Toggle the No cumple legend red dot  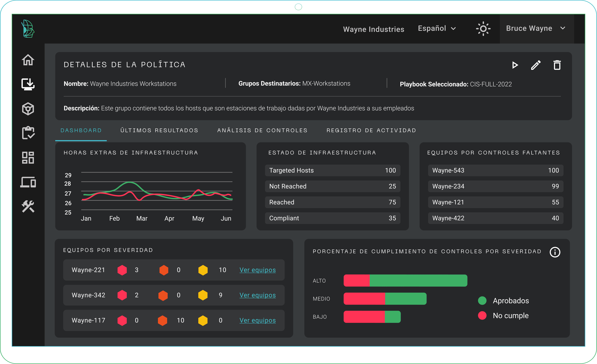pyautogui.click(x=482, y=316)
